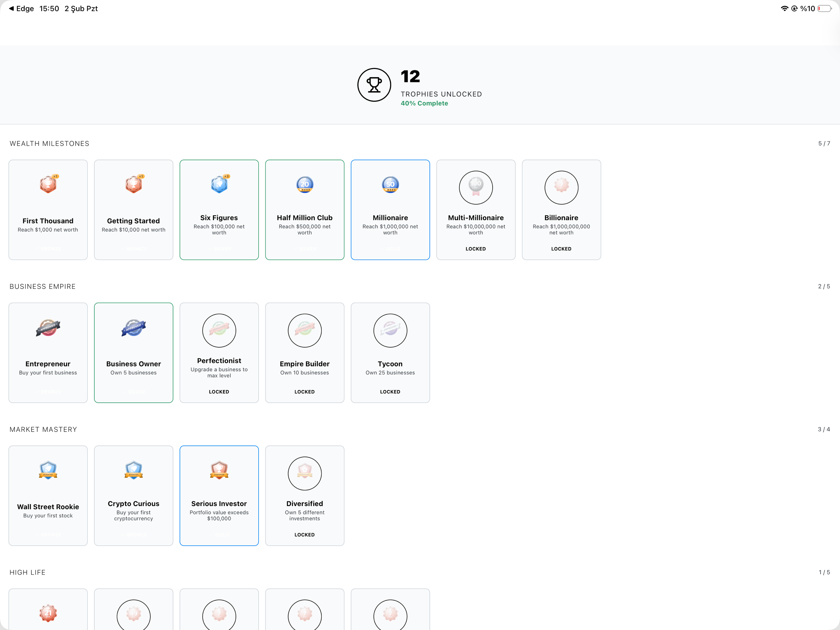Tap LOCKED label on Multi-Millionaire card
Screen dimensions: 840x630
tap(476, 249)
